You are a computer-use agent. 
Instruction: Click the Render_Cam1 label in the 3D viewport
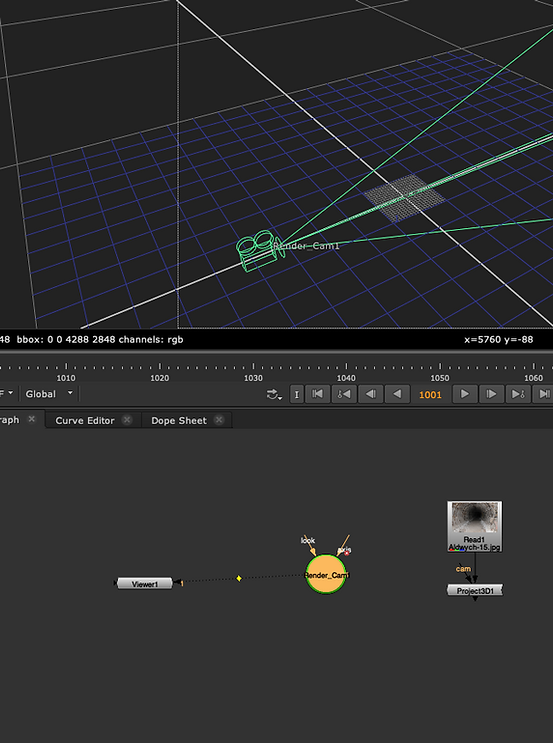click(307, 246)
